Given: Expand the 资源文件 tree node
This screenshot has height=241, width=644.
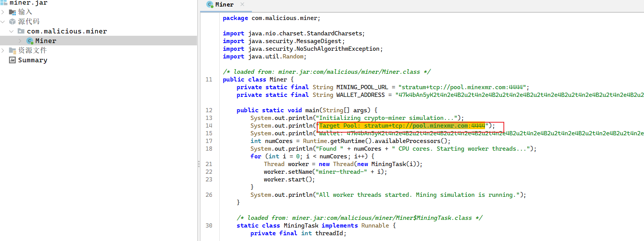Looking at the screenshot, I should (x=3, y=50).
